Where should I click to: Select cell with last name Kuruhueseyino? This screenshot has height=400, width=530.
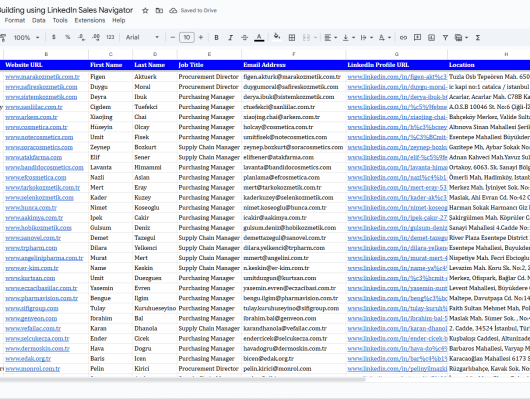[x=155, y=308]
